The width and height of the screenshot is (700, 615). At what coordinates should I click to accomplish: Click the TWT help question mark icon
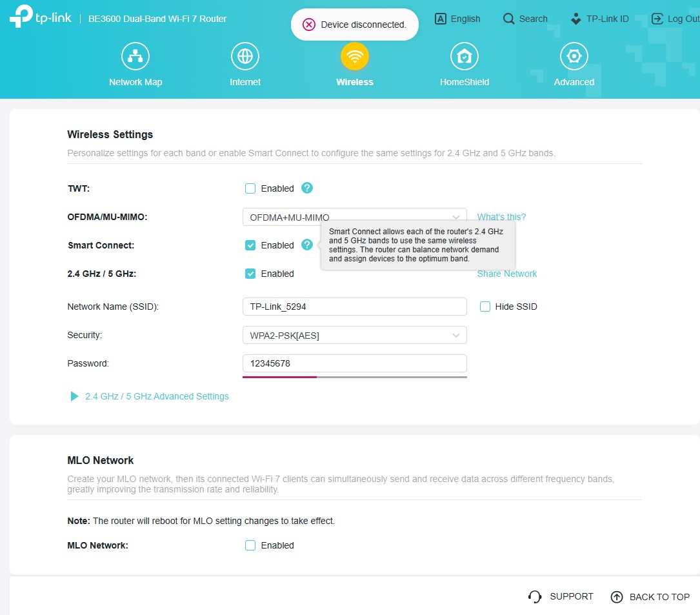click(x=307, y=188)
